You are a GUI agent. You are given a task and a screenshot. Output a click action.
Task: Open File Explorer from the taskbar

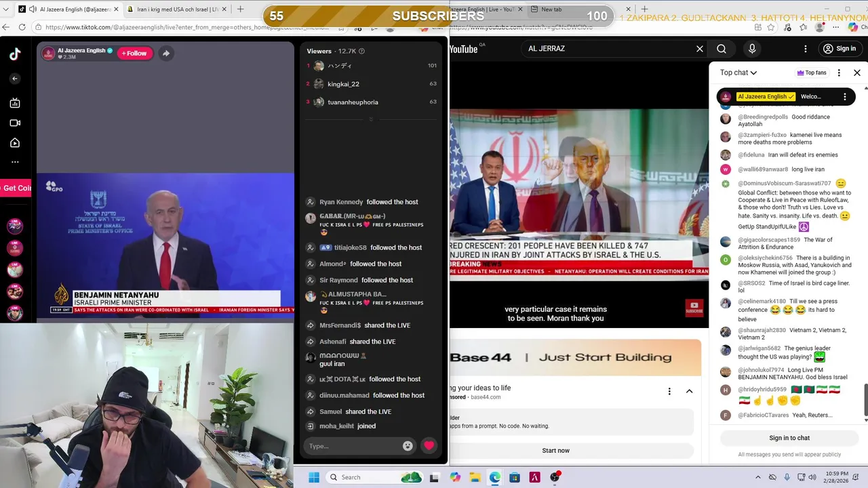(x=475, y=477)
